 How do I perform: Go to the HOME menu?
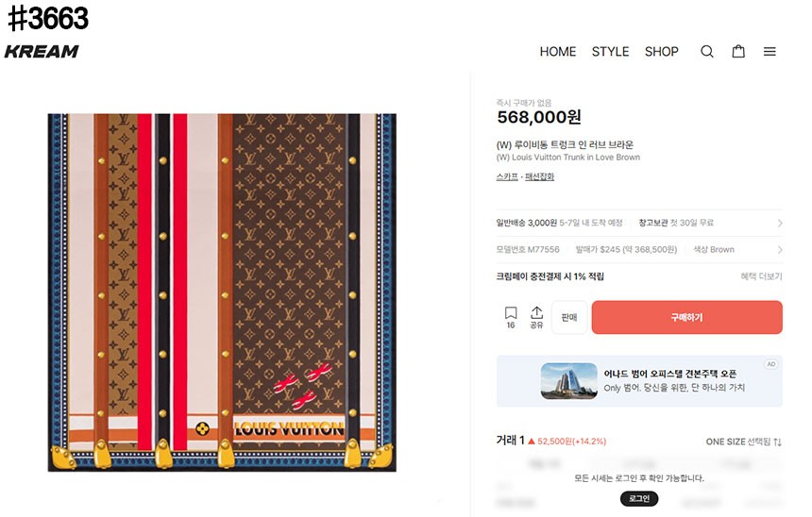coord(557,52)
